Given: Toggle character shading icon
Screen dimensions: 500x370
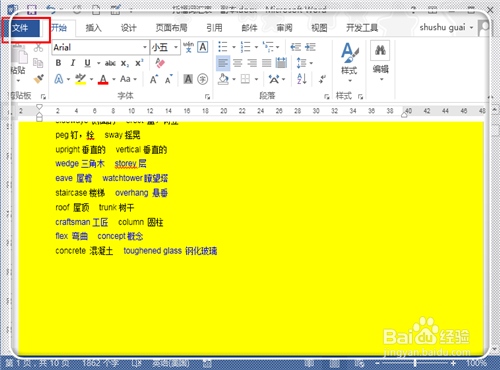Looking at the screenshot, I should [x=188, y=79].
